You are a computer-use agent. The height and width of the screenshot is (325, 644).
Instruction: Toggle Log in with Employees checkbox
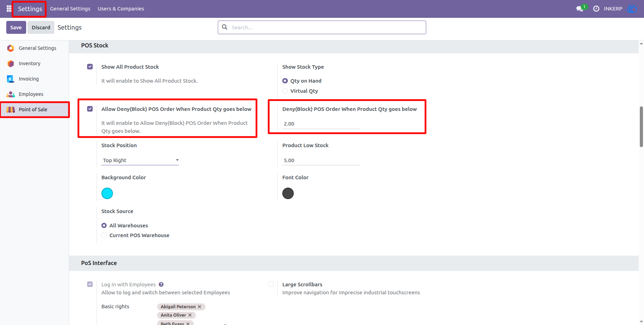coord(90,284)
